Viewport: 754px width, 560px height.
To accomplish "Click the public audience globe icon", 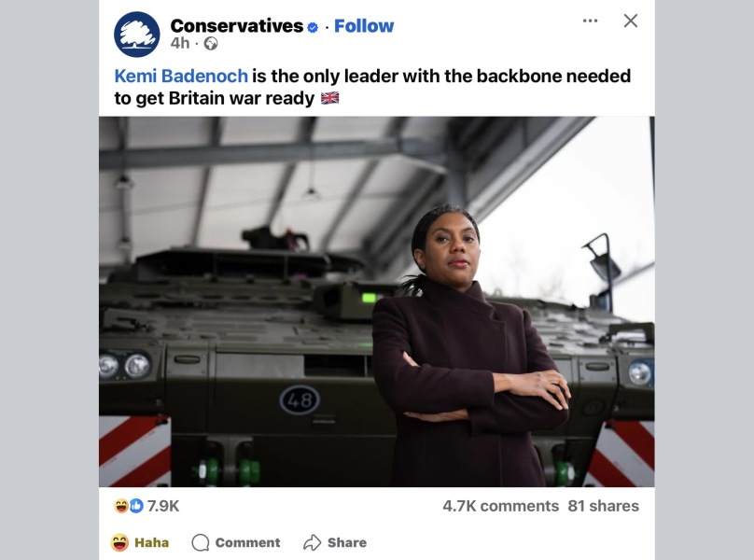I will [x=211, y=44].
